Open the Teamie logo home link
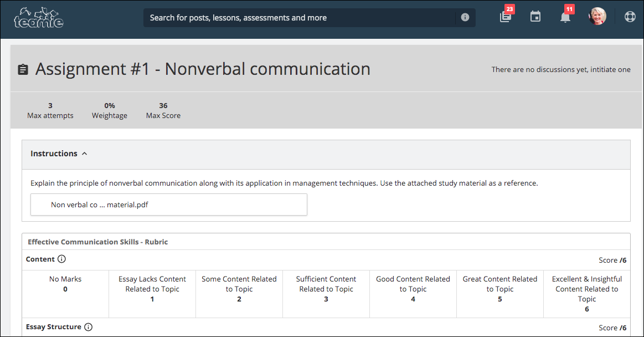The height and width of the screenshot is (337, 644). [x=39, y=18]
